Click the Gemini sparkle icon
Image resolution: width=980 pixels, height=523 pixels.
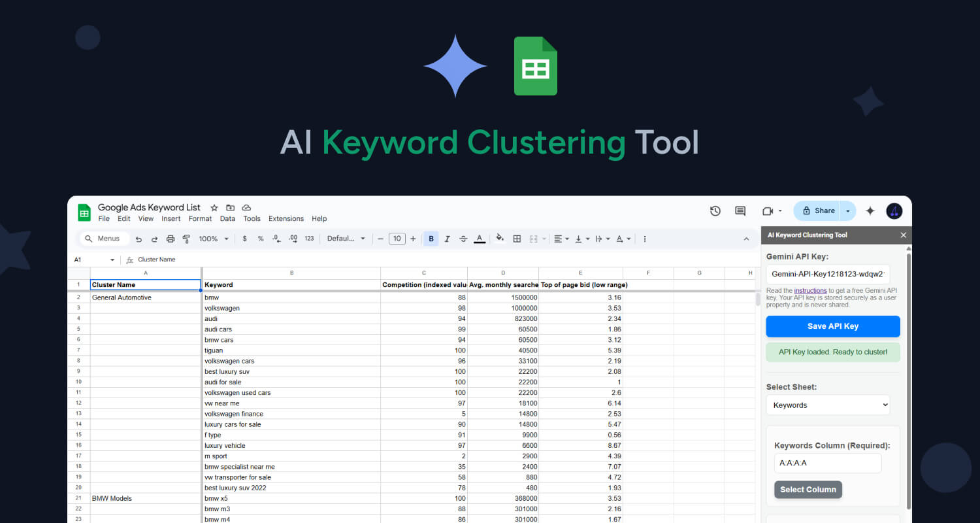(x=870, y=211)
